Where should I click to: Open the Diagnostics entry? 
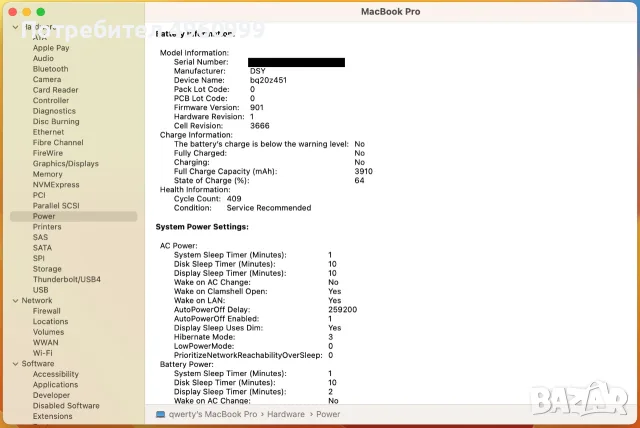54,111
